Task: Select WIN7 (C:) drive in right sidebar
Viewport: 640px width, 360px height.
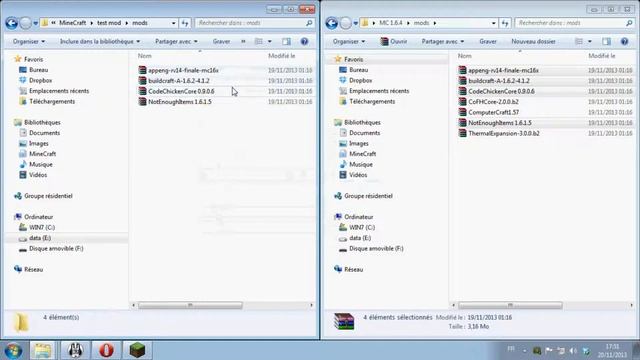Action: tap(362, 227)
